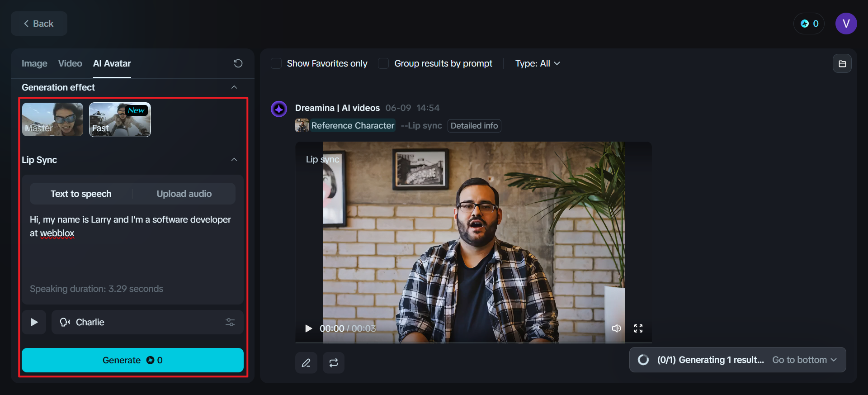Open Detailed info for the video

click(x=474, y=126)
